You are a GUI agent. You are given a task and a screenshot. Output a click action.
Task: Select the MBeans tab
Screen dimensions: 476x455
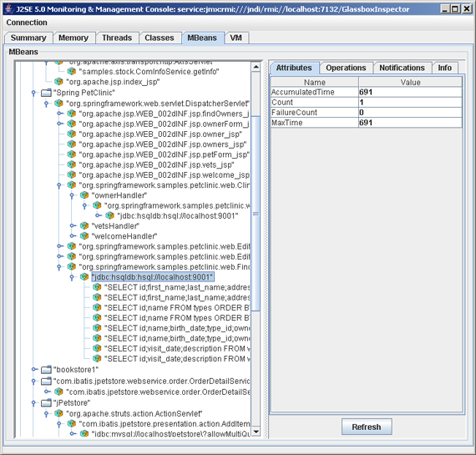tap(202, 38)
